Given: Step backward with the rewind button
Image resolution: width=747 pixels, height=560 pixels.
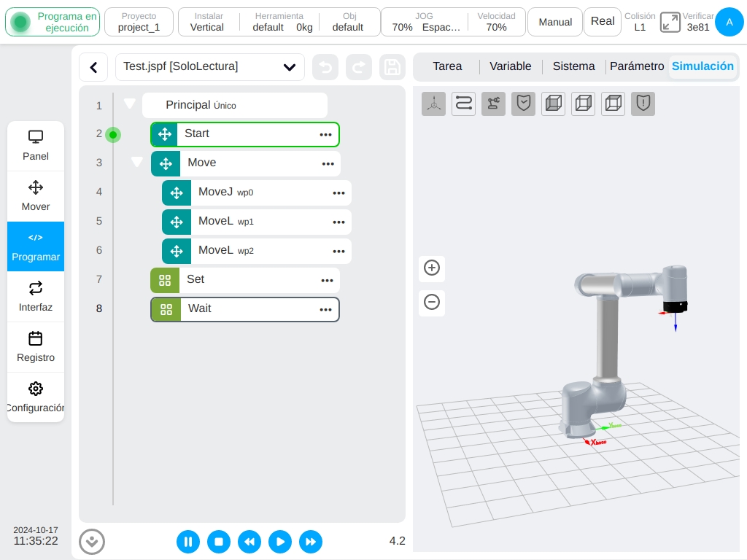Looking at the screenshot, I should 249,542.
